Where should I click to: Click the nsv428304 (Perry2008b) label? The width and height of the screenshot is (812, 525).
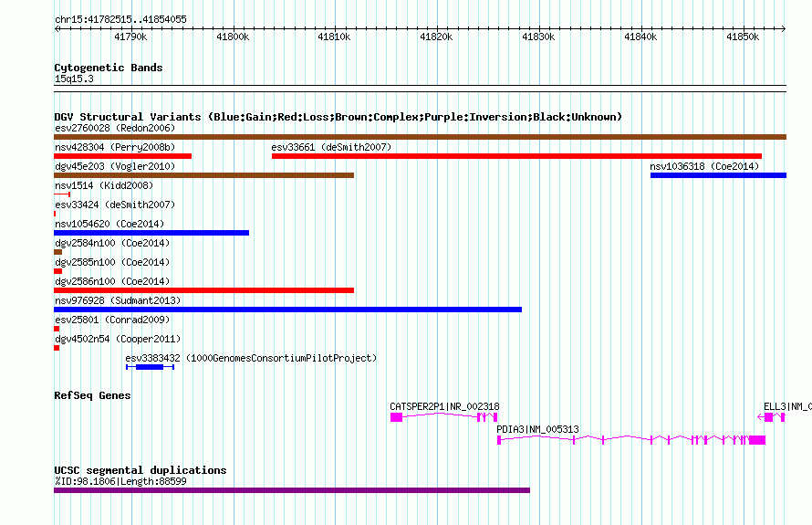point(115,147)
